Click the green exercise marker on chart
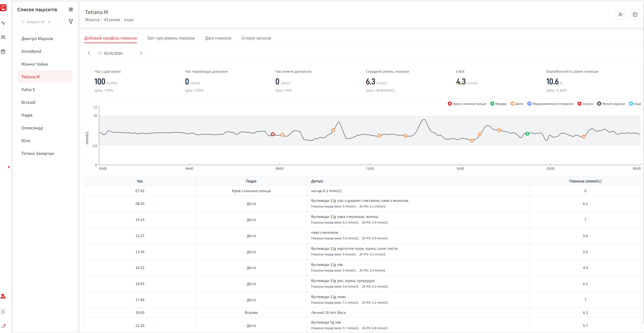 pyautogui.click(x=527, y=134)
